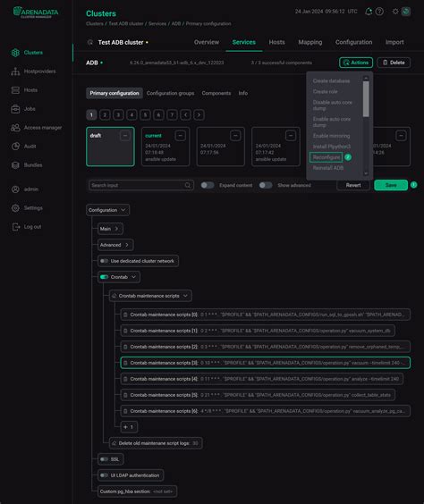Toggle Expand content switch
Viewport: 424px width, 504px height.
pos(208,185)
